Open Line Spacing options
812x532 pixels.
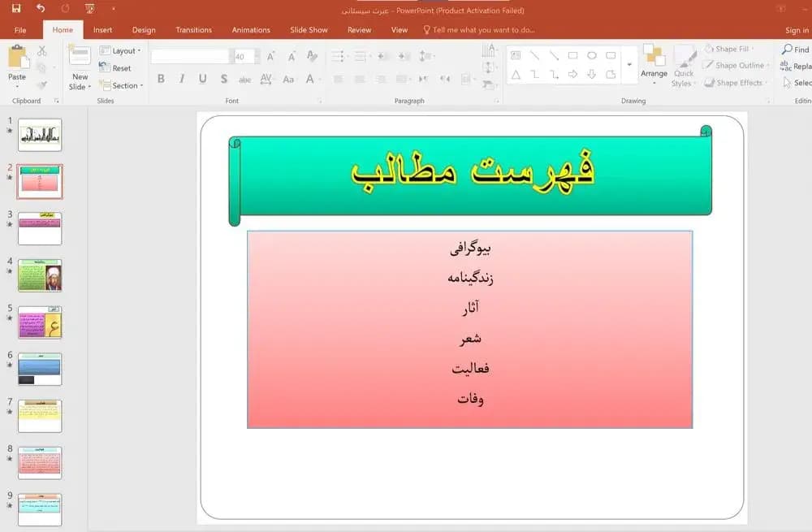[x=426, y=56]
